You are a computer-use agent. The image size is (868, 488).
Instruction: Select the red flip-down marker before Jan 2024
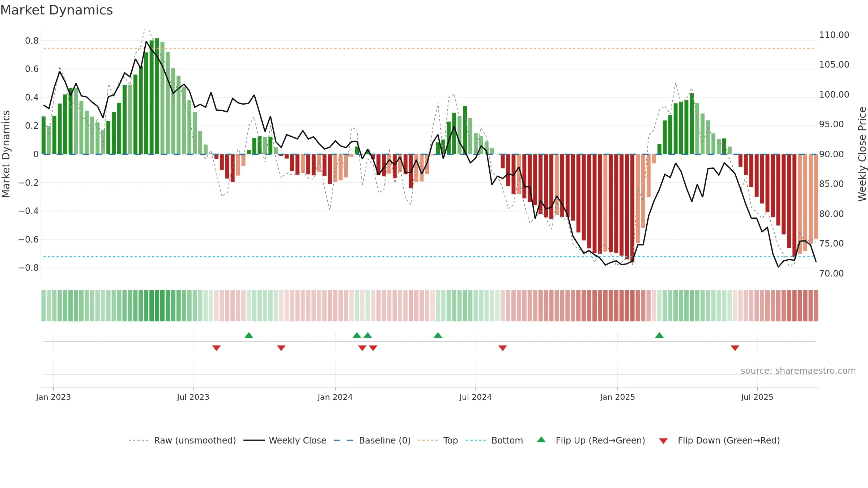click(x=281, y=348)
